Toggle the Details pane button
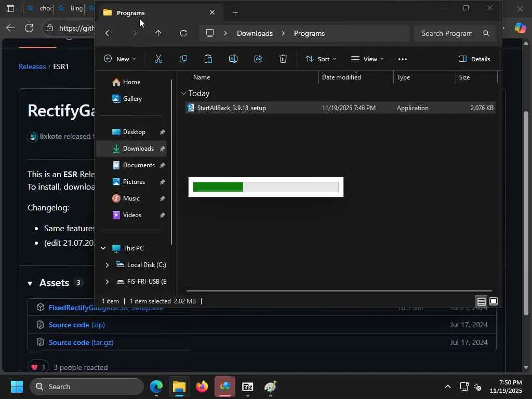The image size is (532, 399). point(474,59)
